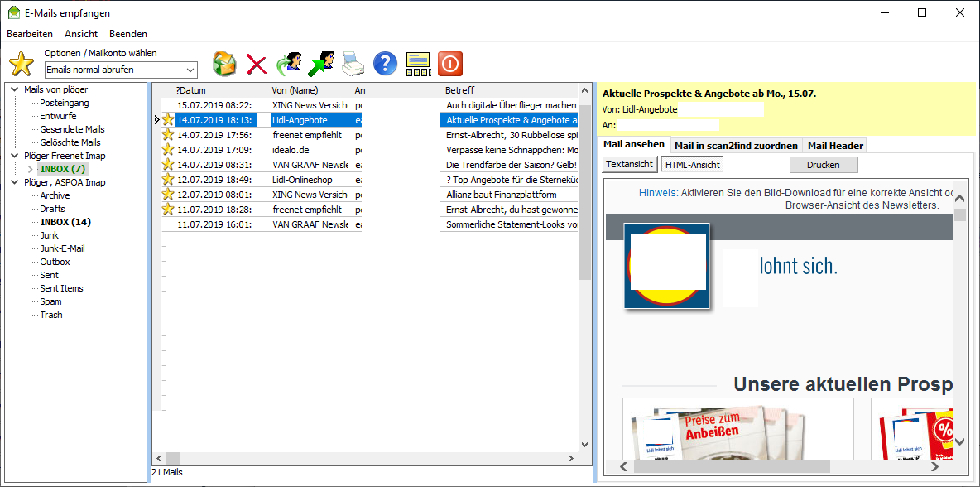Click the mail list scroll-right arrow

(570, 458)
